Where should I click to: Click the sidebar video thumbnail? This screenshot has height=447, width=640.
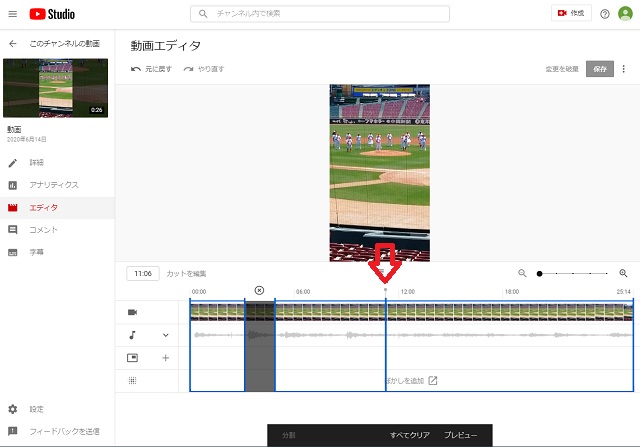[x=56, y=88]
